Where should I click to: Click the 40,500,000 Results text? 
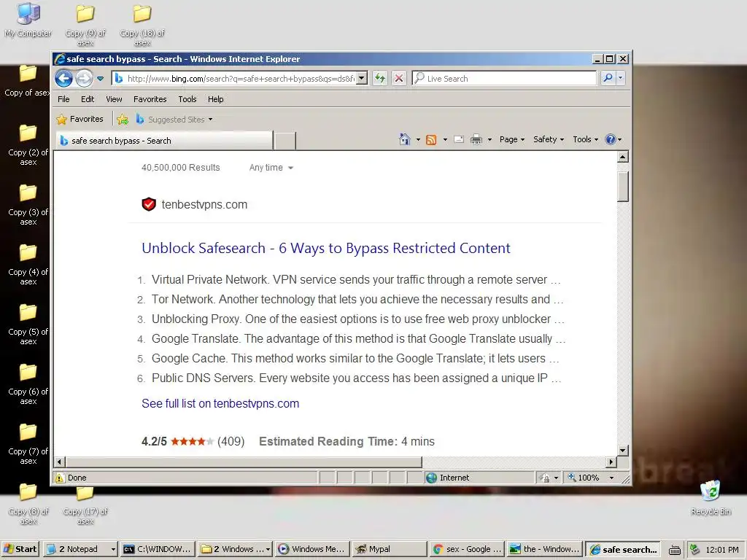(181, 168)
